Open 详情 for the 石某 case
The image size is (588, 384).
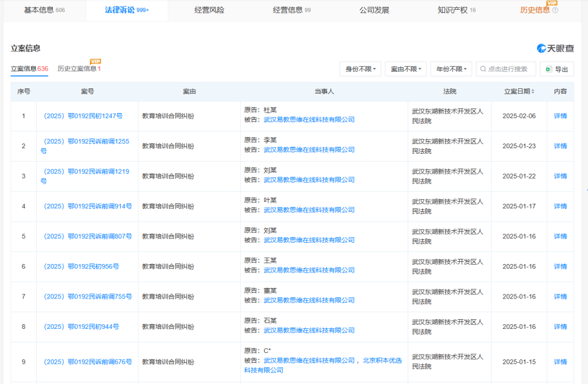pyautogui.click(x=560, y=327)
